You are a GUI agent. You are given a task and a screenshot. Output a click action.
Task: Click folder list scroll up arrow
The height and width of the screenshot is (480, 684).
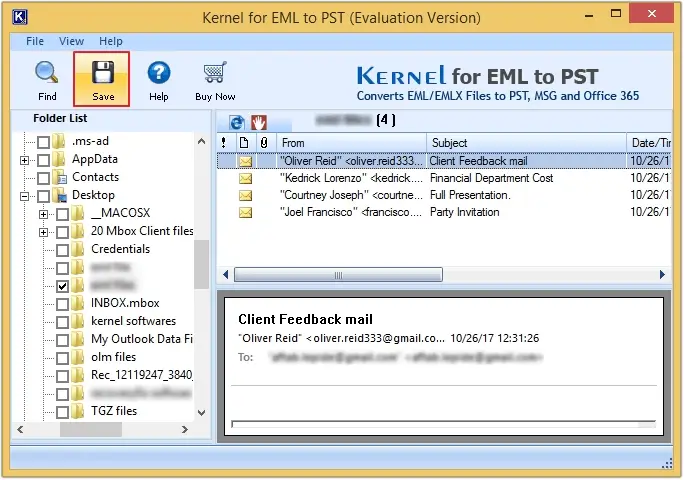[x=202, y=141]
